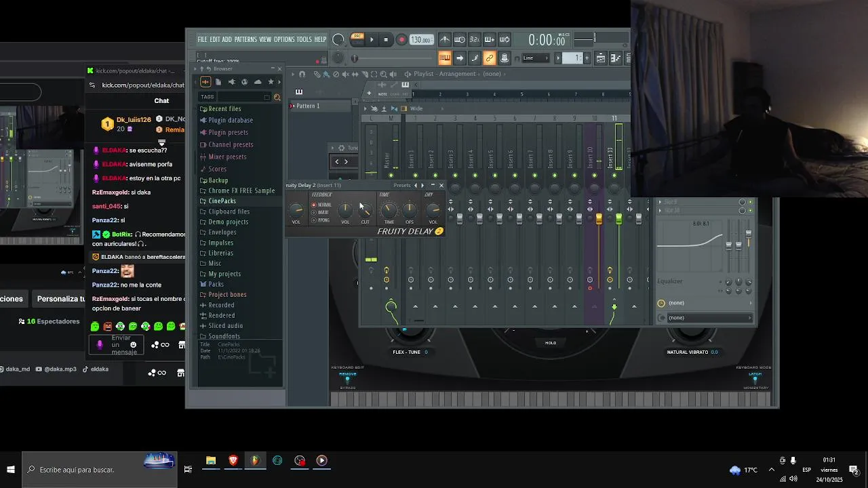This screenshot has width=868, height=488.
Task: Select P.PONG feedback mode radio button
Action: [x=314, y=220]
